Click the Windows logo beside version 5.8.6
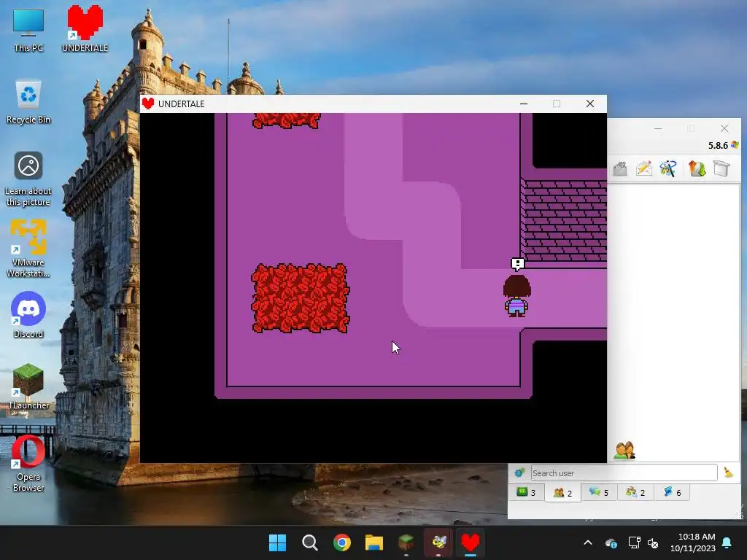The image size is (747, 560). point(735,145)
